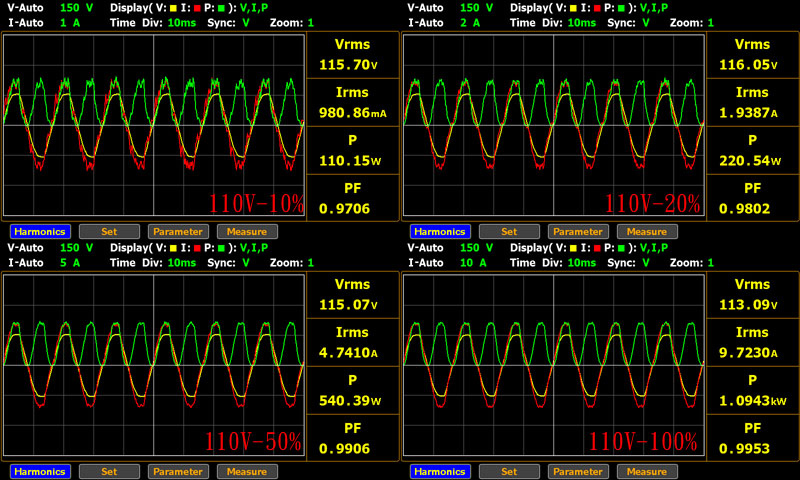
Task: Select the Irms reading 4.7410A
Action: [x=348, y=352]
